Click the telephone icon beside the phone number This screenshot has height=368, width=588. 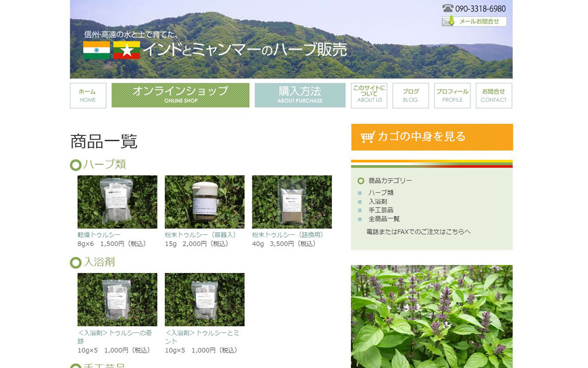(447, 8)
